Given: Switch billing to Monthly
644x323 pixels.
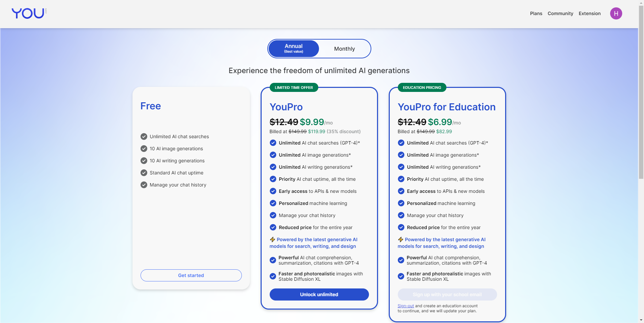Looking at the screenshot, I should pyautogui.click(x=344, y=49).
